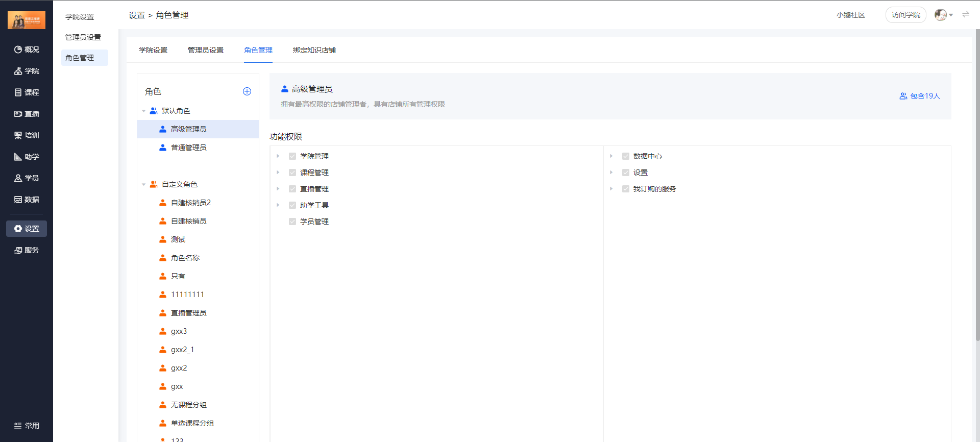This screenshot has width=980, height=442.
Task: Toggle the 数据中心 permission checkbox
Action: pyautogui.click(x=626, y=156)
